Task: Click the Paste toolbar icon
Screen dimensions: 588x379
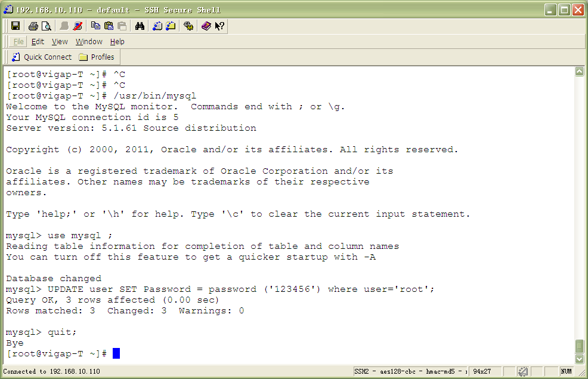Action: pos(109,26)
